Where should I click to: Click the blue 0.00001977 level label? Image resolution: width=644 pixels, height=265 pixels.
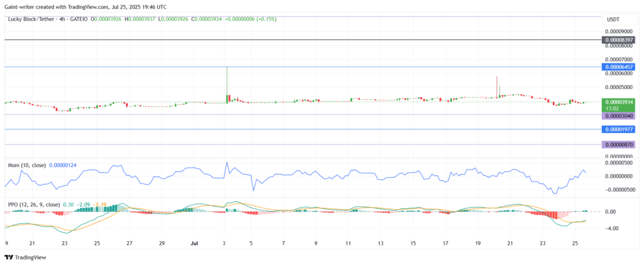point(618,129)
